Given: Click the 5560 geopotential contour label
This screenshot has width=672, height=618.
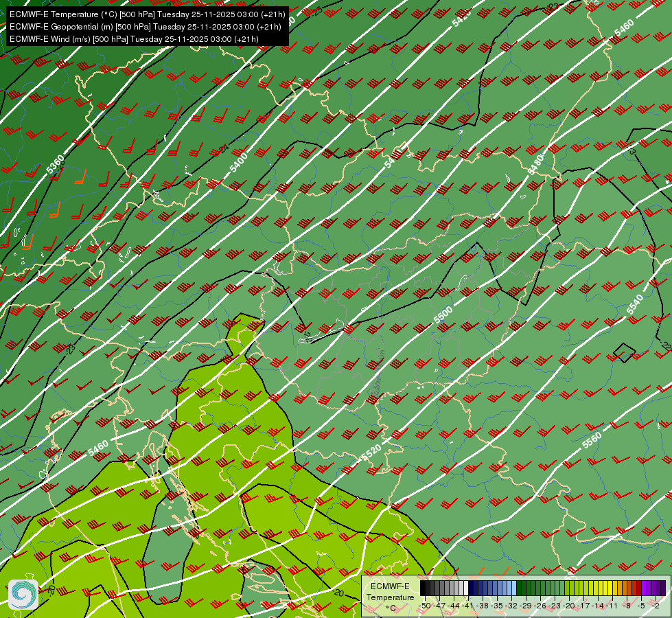Looking at the screenshot, I should tap(592, 440).
